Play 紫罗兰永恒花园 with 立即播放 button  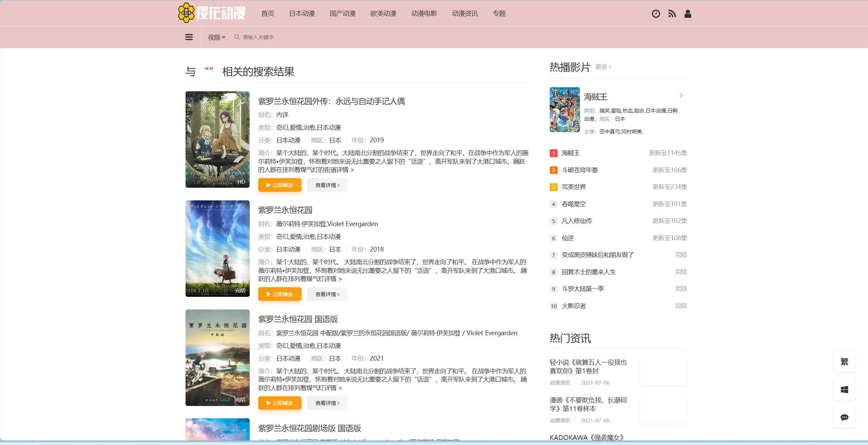pyautogui.click(x=280, y=294)
